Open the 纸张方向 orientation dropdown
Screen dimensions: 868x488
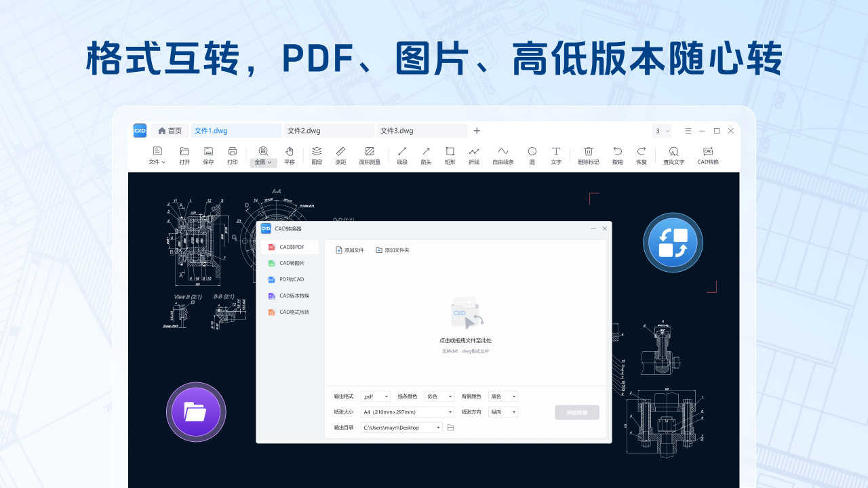pos(502,411)
